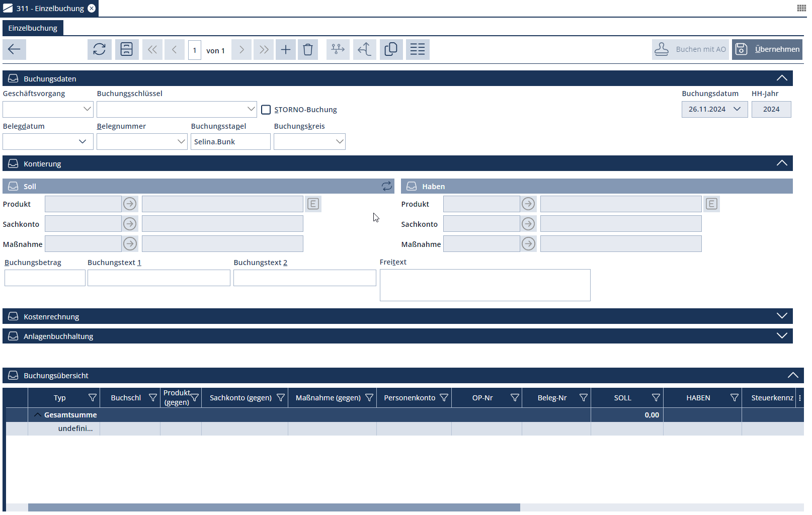Click the Soll Produkt lookup arrow
Image resolution: width=812 pixels, height=515 pixels.
[130, 204]
